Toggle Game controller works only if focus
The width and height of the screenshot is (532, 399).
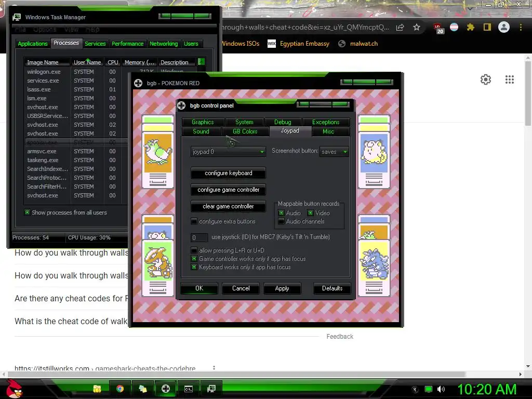tap(194, 259)
